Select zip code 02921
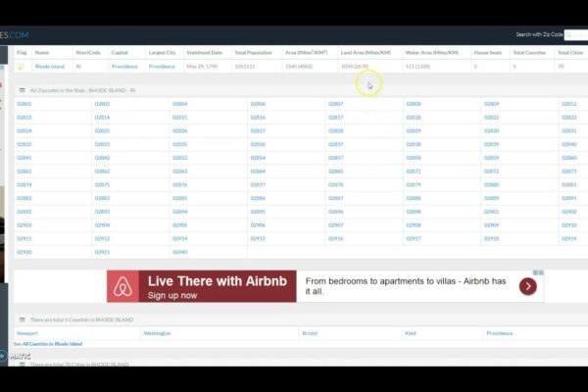Screen dimensions: 588x392 pyautogui.click(x=102, y=252)
